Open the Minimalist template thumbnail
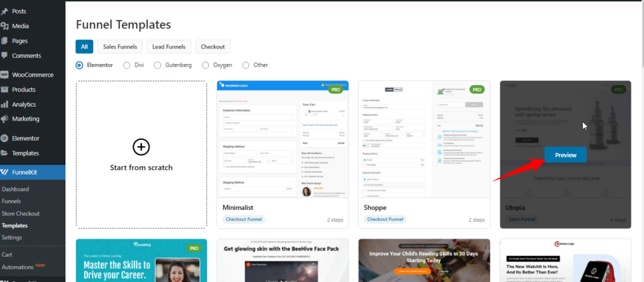This screenshot has width=644, height=282. [x=282, y=139]
